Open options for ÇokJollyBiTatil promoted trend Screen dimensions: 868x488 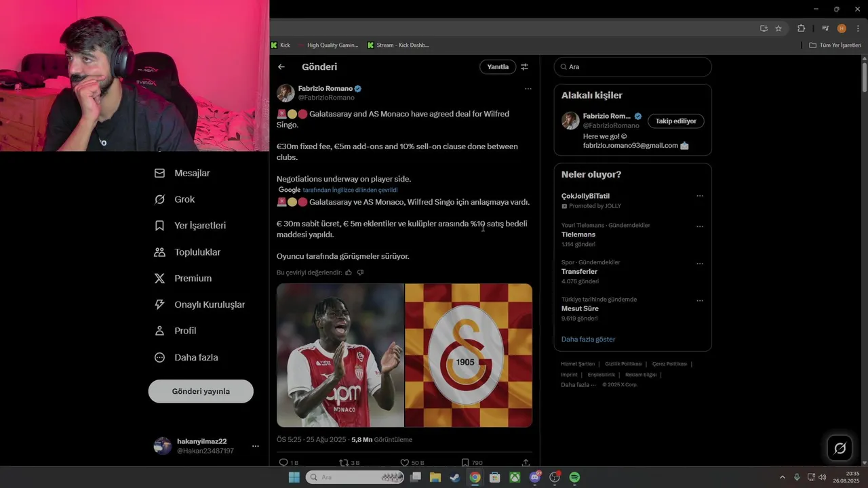tap(700, 196)
